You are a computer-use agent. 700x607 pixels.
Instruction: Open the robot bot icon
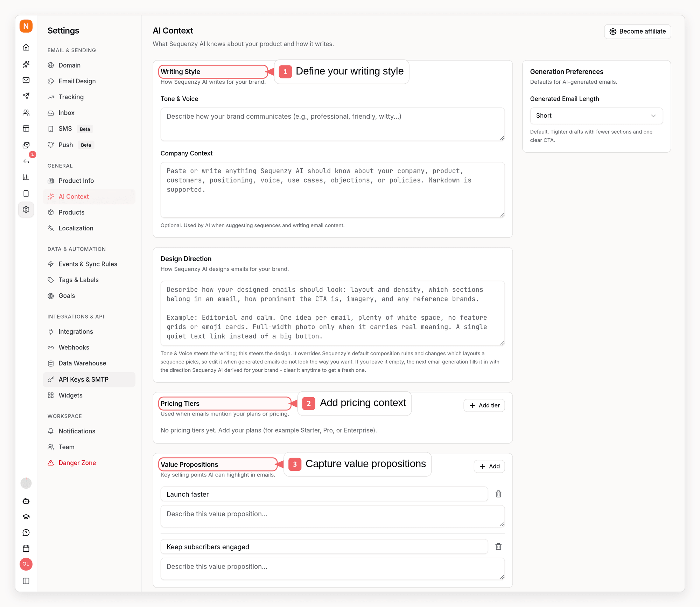click(26, 501)
